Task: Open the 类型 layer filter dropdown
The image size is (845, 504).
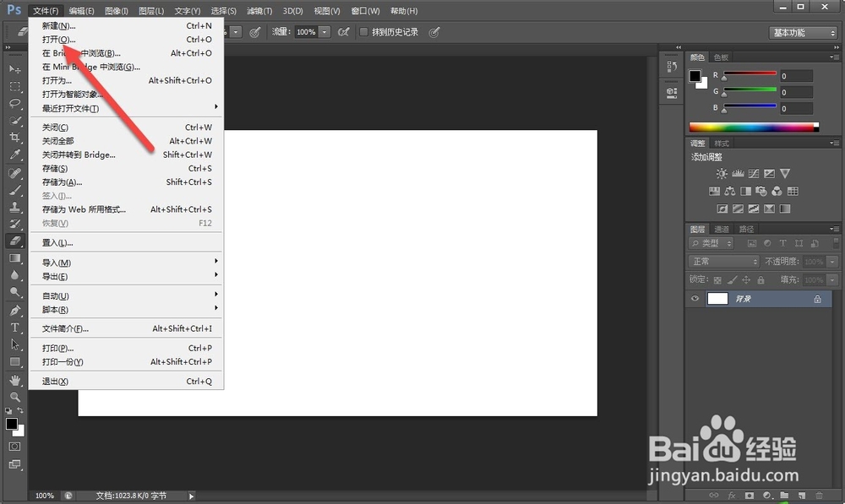Action: click(711, 243)
